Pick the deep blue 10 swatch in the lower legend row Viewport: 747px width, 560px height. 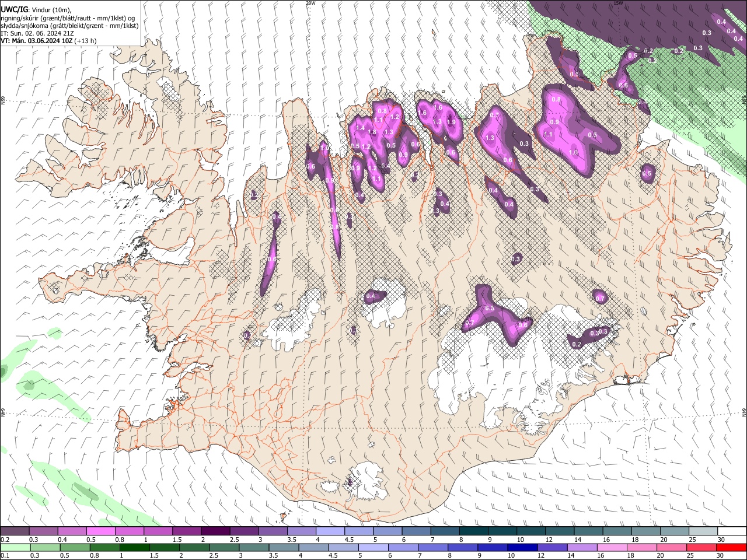click(522, 547)
